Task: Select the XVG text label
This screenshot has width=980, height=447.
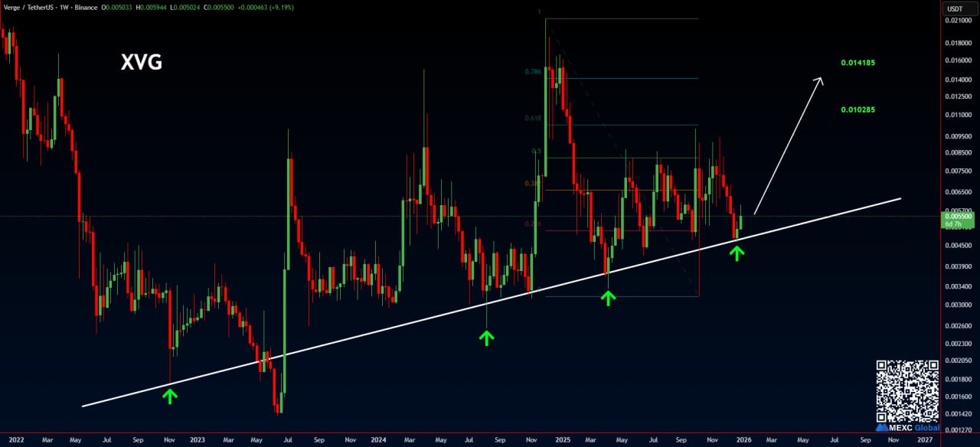Action: pos(142,63)
